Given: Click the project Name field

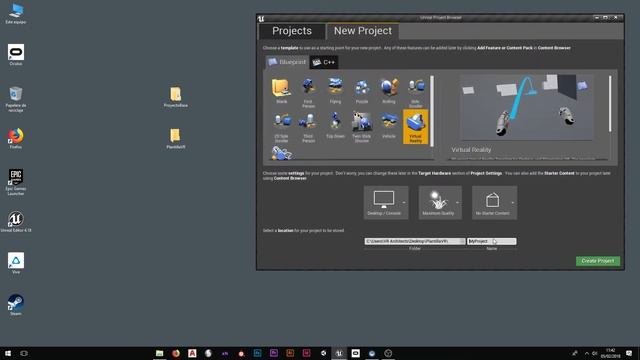Looking at the screenshot, I should 492,241.
